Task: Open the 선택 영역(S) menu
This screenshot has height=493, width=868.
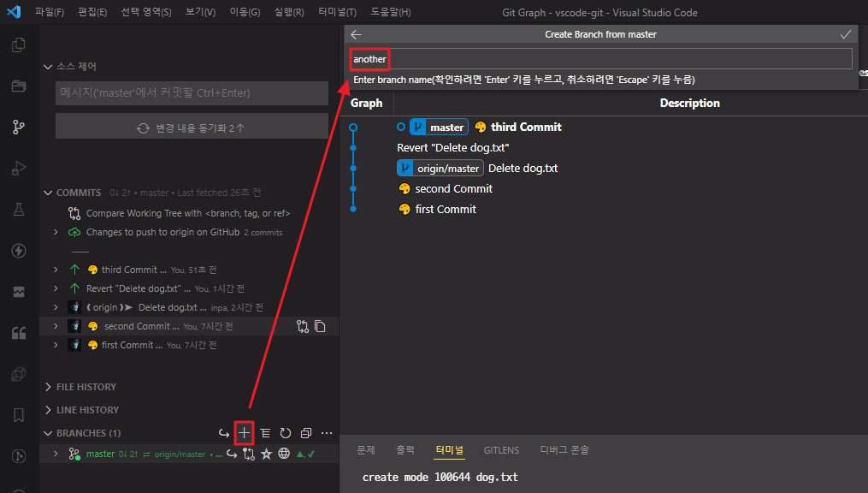Action: [146, 12]
